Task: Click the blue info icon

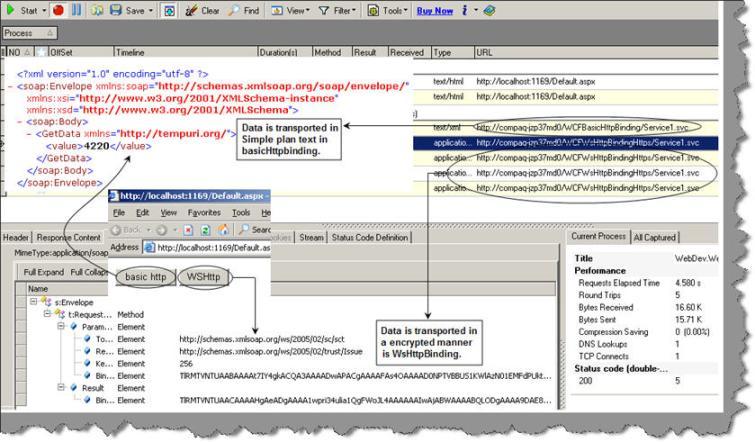Action: pos(465,10)
